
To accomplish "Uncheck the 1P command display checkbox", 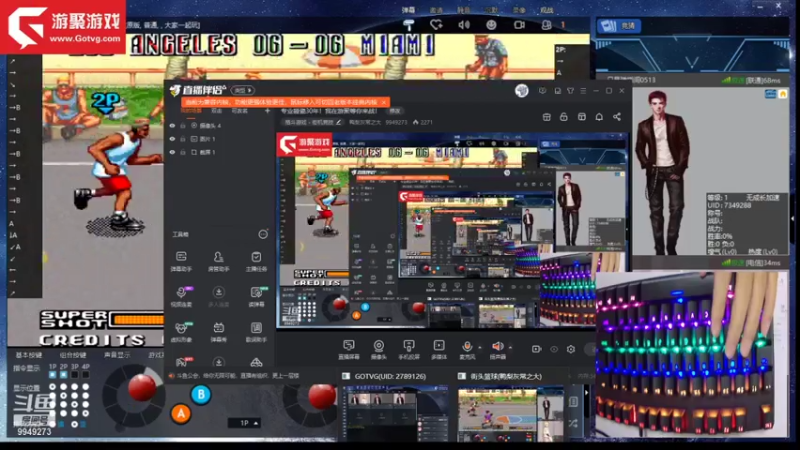I will (53, 374).
